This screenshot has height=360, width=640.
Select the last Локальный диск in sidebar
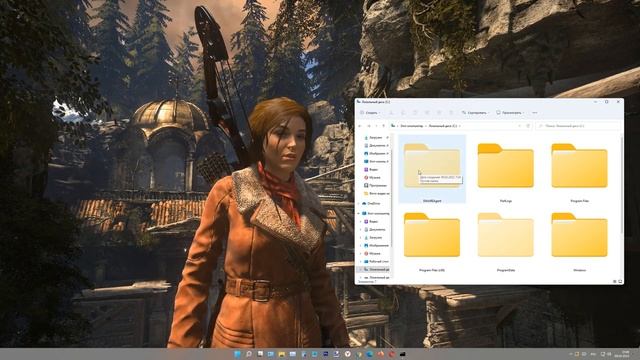(376, 277)
